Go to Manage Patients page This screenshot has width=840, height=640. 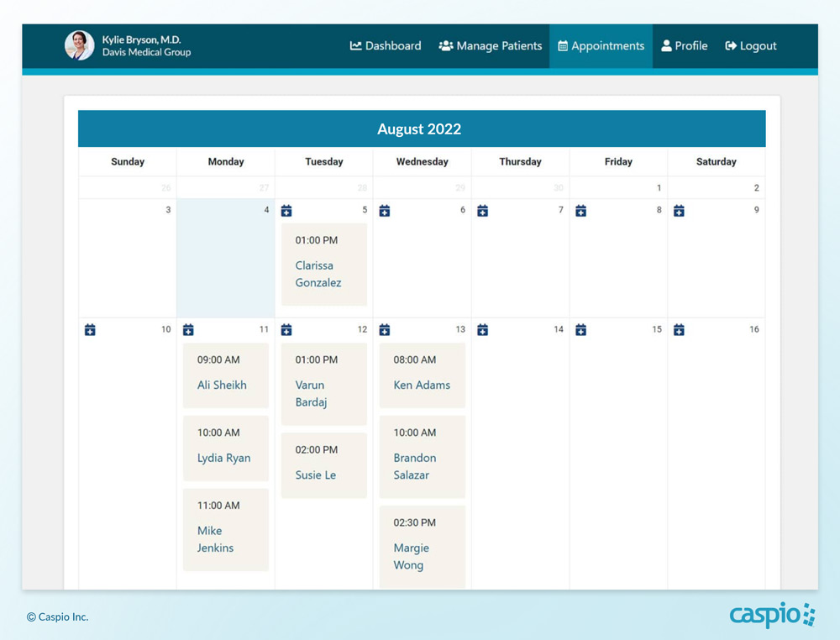click(x=491, y=46)
